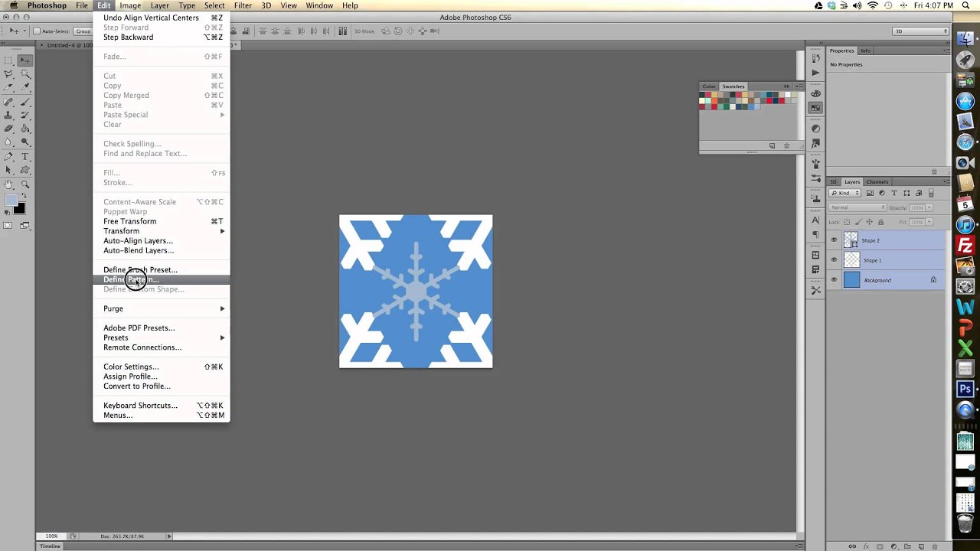The height and width of the screenshot is (551, 980).
Task: Open the Normal blend mode dropdown
Action: (857, 208)
